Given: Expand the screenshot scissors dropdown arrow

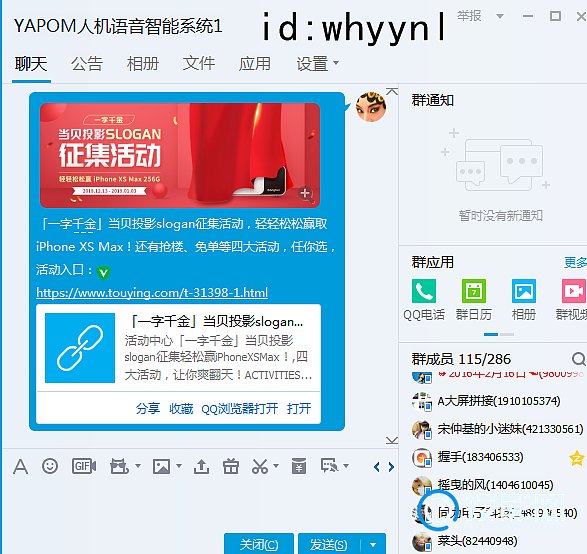Looking at the screenshot, I should pyautogui.click(x=276, y=466).
